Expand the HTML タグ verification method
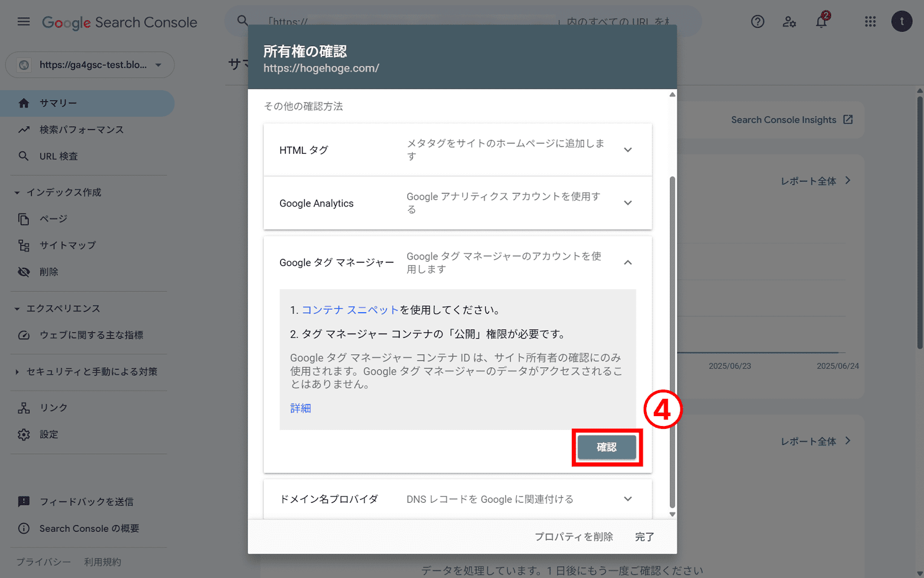Image resolution: width=924 pixels, height=578 pixels. [x=628, y=150]
